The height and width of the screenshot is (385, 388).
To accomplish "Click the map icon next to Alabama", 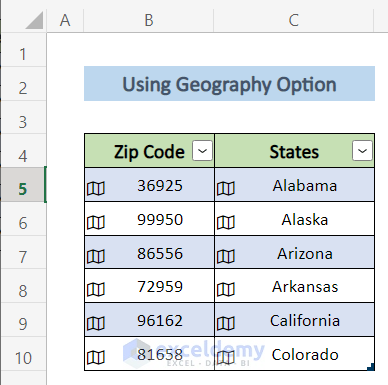I will (x=226, y=189).
